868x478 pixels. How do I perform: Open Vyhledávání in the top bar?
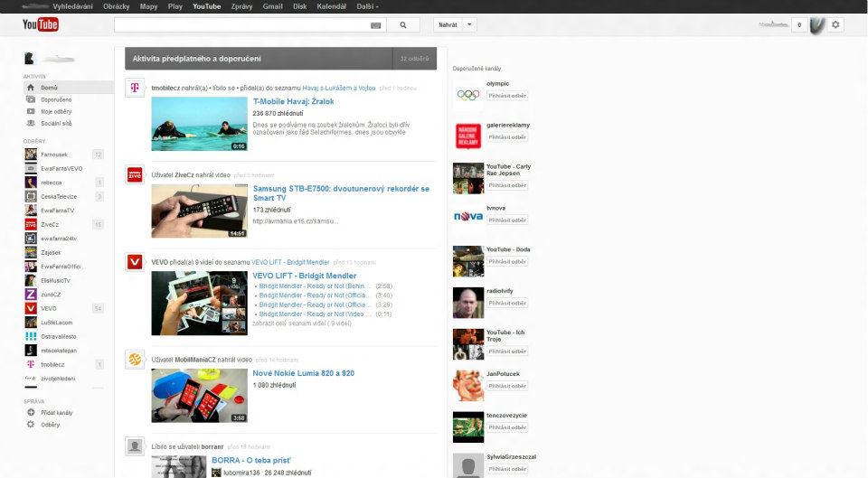72,6
